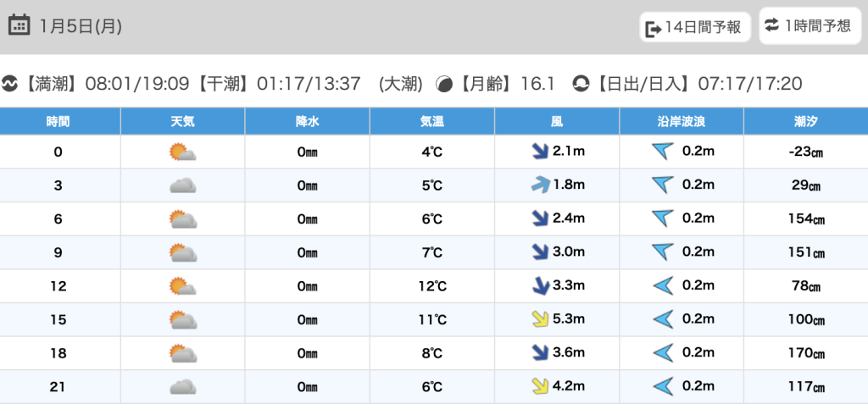868x404 pixels.
Task: Select the 12℃ temperature cell
Action: coord(432,286)
